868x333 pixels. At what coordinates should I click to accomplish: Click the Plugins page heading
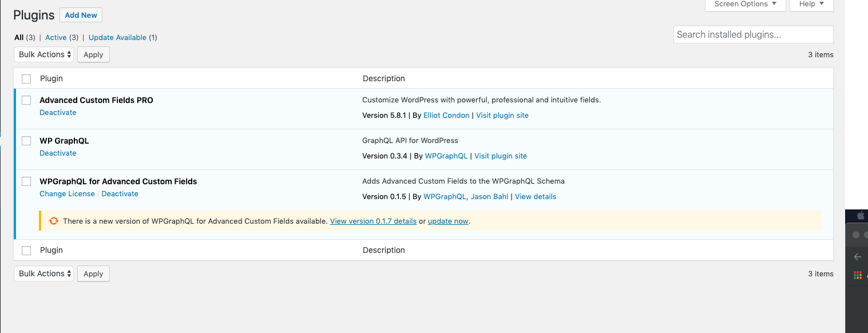[34, 15]
